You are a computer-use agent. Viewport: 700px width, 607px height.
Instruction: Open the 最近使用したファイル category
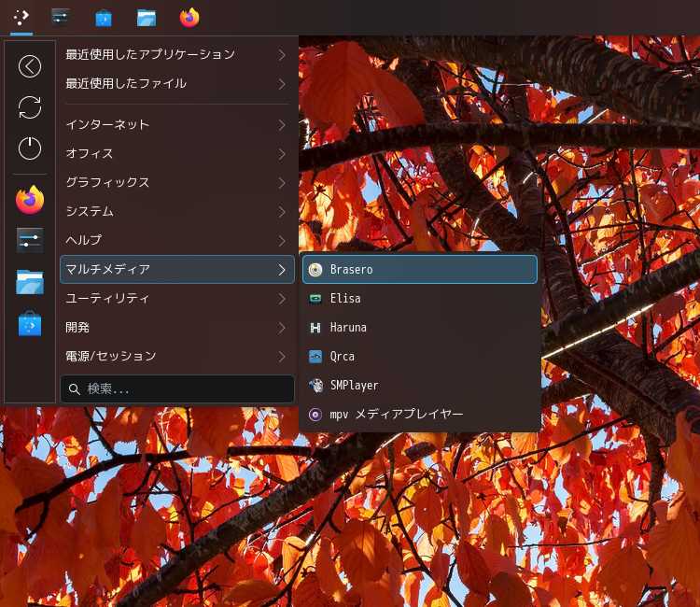point(177,83)
